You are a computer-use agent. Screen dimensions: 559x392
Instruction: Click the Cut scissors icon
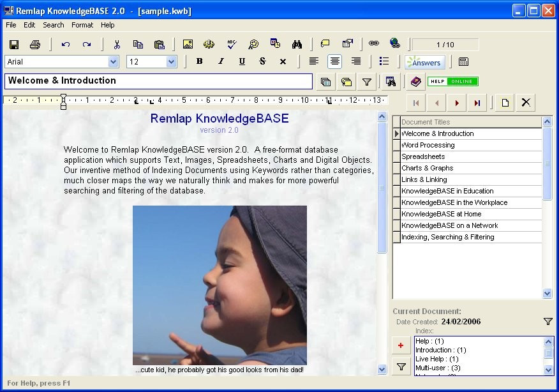[117, 44]
